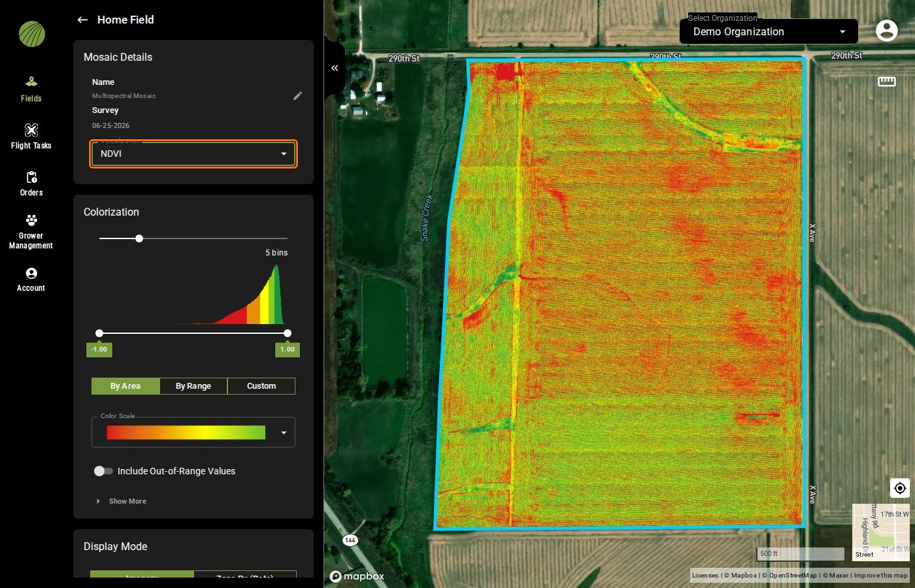Center map on my location
Screen dimensions: 915x588
900,488
